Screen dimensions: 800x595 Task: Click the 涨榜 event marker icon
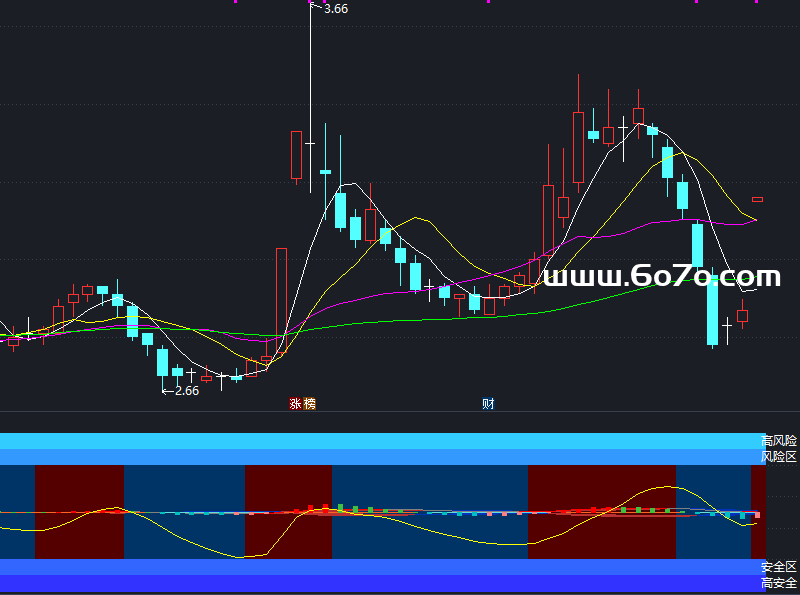click(x=302, y=404)
